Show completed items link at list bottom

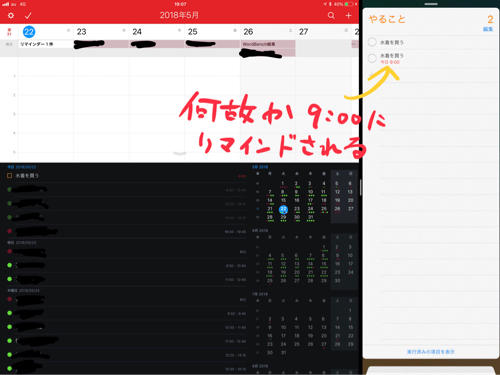coord(431,352)
